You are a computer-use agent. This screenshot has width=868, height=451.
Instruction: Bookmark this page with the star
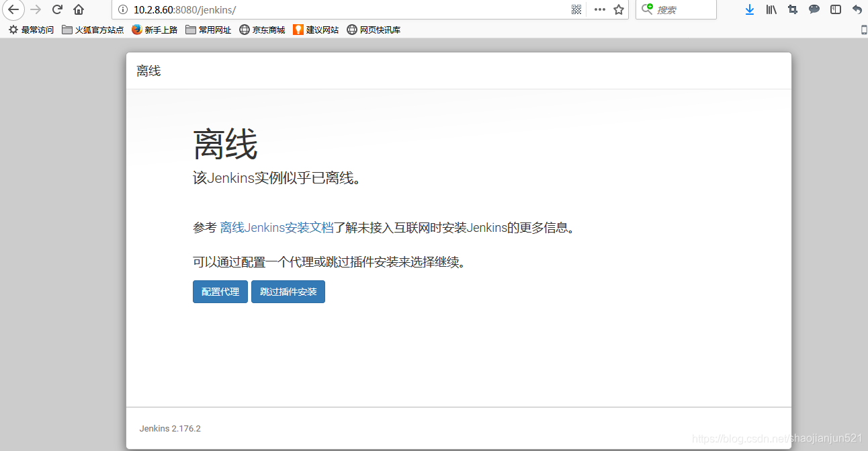[x=619, y=9]
